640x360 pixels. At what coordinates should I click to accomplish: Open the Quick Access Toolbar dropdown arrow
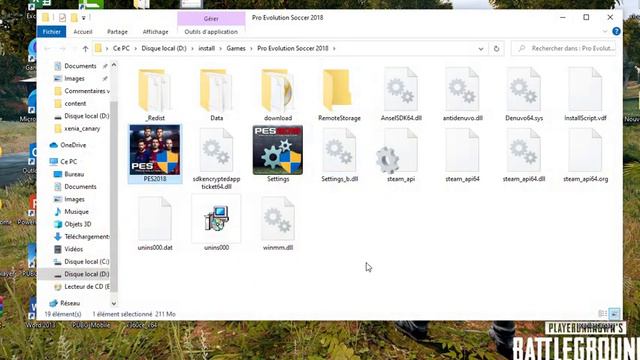pos(84,18)
